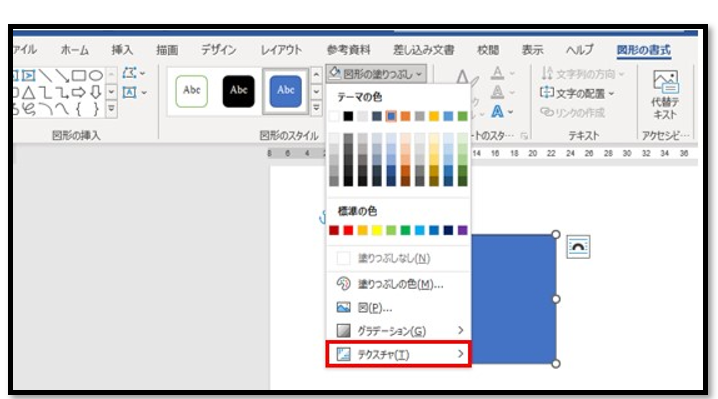Pick the orange theme color swatch

click(x=405, y=116)
